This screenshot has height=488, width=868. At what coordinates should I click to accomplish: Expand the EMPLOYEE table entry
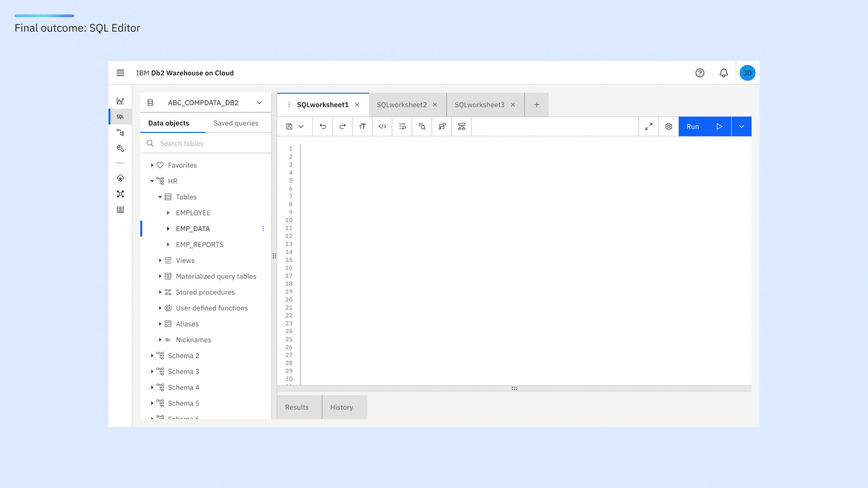[167, 212]
